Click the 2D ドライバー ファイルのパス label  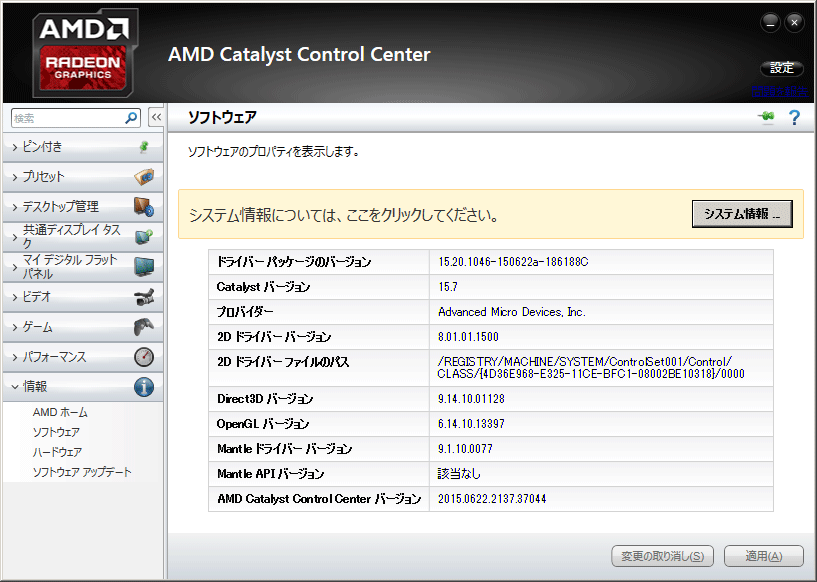283,362
